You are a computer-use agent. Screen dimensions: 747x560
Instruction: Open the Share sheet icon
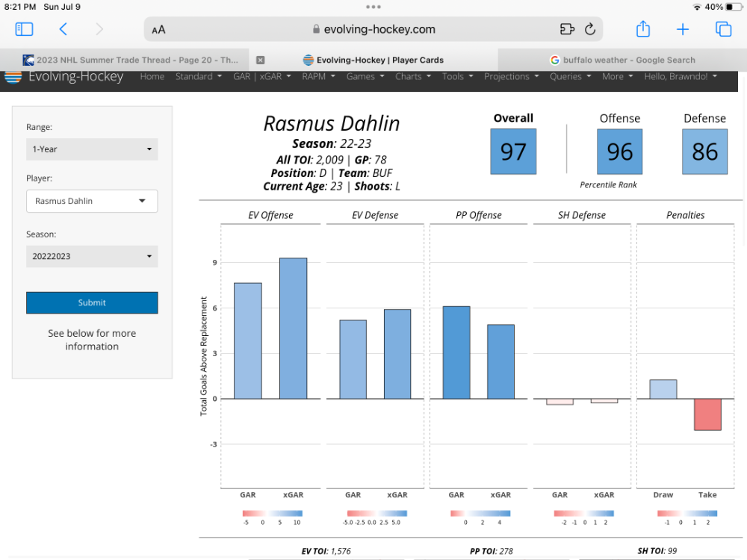[643, 29]
